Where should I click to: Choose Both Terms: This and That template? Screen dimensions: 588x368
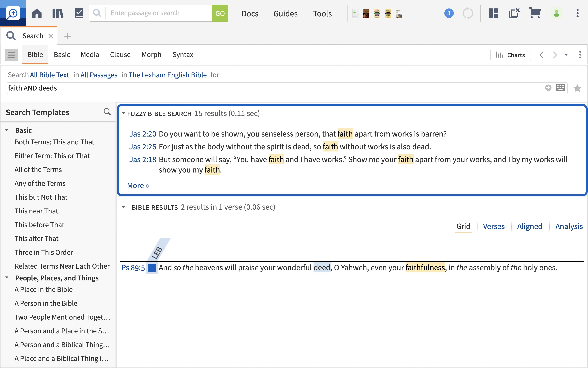click(54, 142)
